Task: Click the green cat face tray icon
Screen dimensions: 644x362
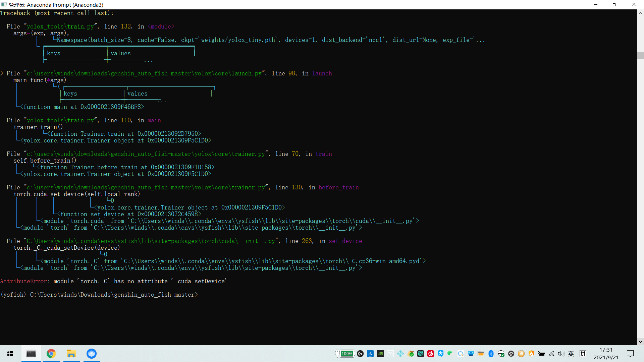Action: [x=421, y=354]
